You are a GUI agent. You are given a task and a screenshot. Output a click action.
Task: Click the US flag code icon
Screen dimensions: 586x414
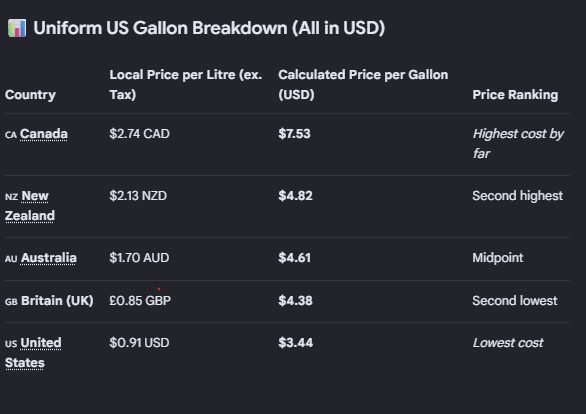click(11, 344)
